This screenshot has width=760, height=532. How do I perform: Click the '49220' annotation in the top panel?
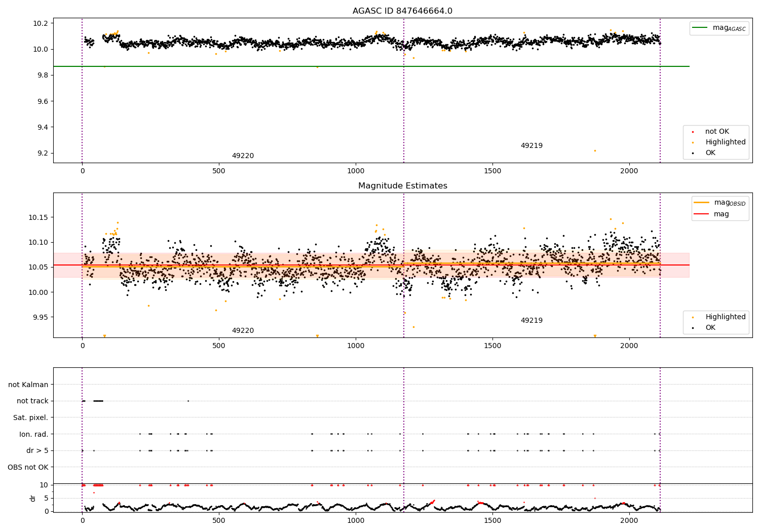[243, 156]
